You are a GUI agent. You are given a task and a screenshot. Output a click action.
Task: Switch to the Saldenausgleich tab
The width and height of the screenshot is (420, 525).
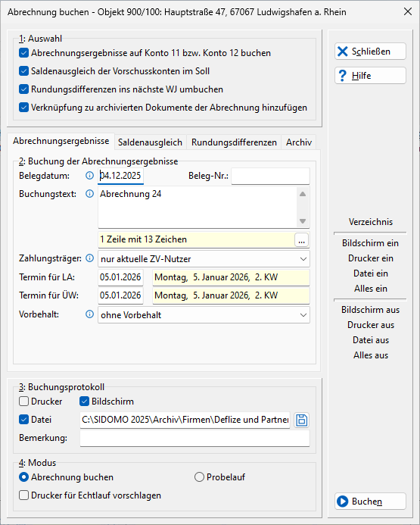(x=150, y=142)
